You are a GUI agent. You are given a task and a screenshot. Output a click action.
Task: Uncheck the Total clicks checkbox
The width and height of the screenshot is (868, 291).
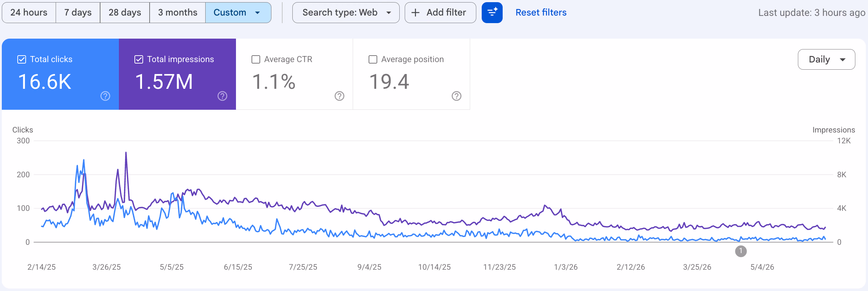coord(22,59)
